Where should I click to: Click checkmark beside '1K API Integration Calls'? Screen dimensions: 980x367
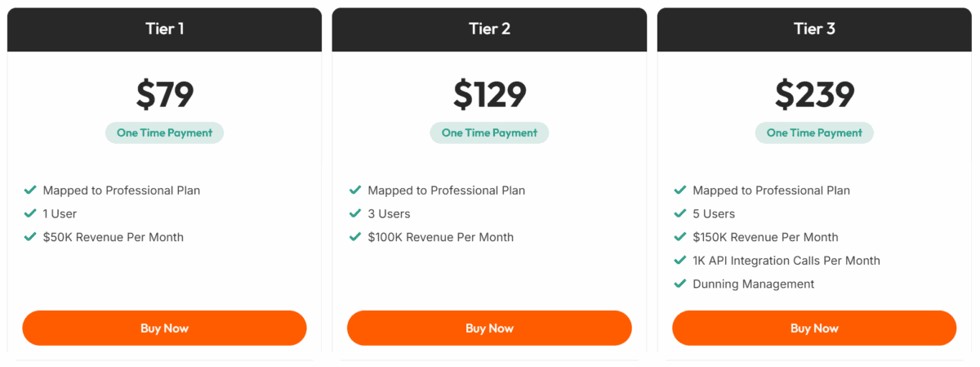[680, 261]
